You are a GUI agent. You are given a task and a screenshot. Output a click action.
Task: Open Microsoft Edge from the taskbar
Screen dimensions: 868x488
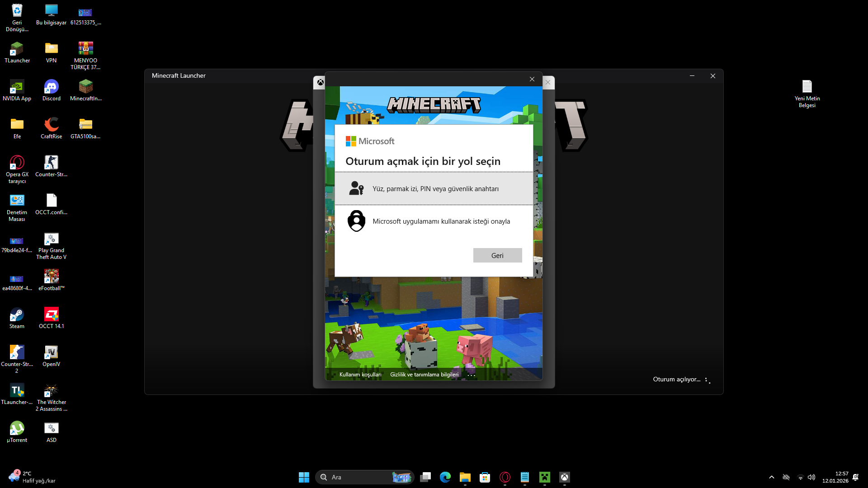[x=445, y=477]
